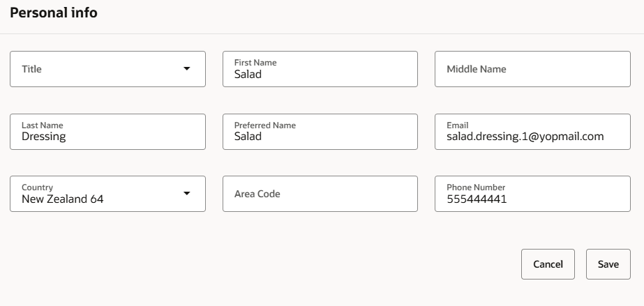
Task: Save the personal info form
Action: 608,264
